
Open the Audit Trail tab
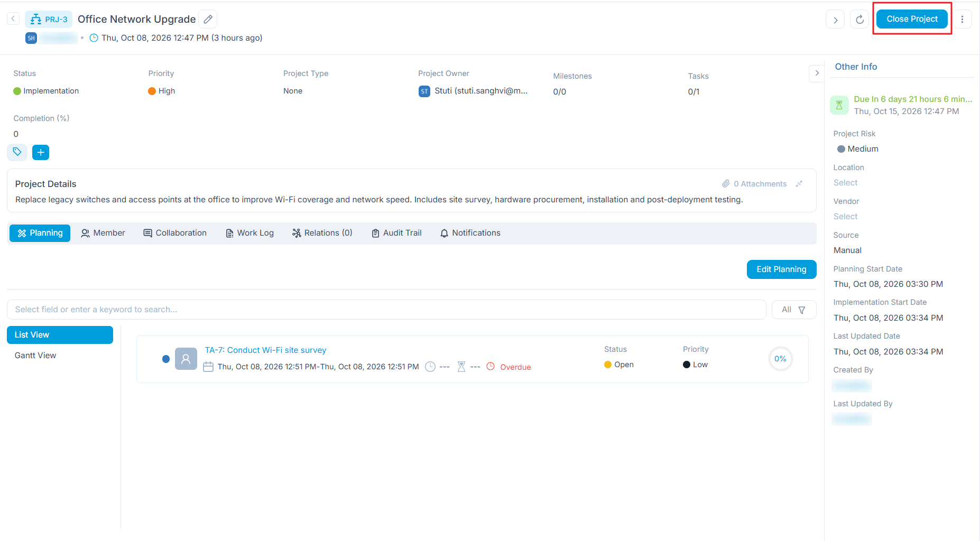(396, 233)
